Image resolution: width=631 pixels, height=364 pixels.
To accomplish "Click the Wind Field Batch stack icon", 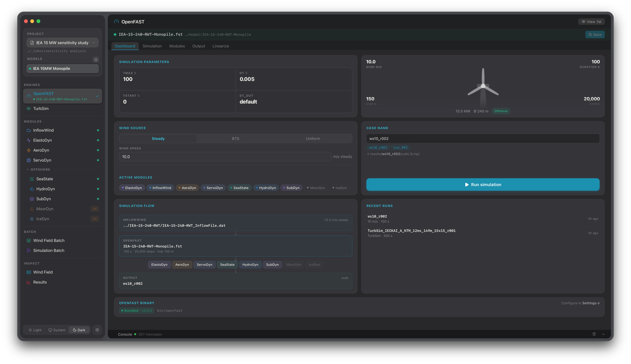I will pyautogui.click(x=29, y=240).
